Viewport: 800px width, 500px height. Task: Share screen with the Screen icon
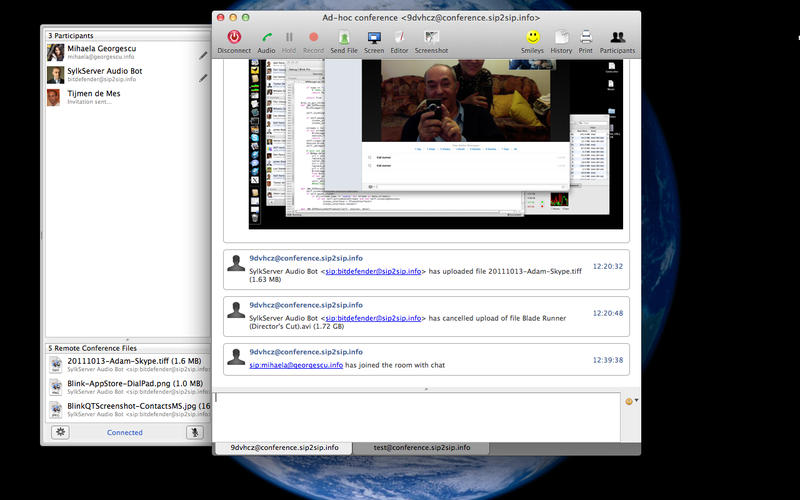[374, 37]
